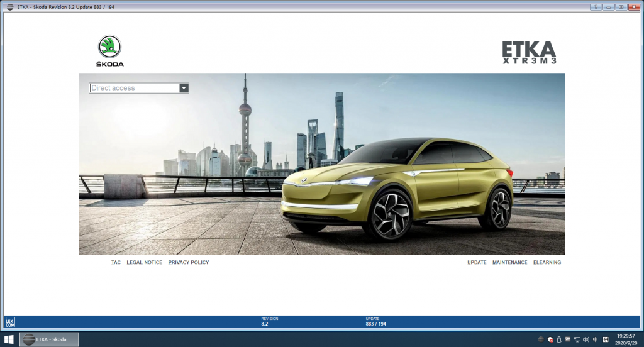Minimize the ETKA window
The width and height of the screenshot is (644, 347).
coord(608,7)
